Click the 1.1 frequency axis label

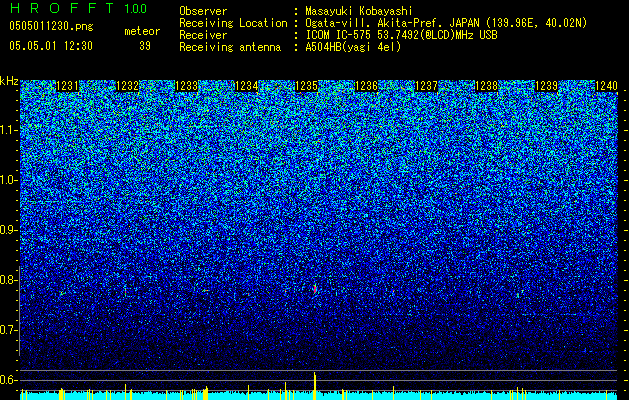coord(9,130)
